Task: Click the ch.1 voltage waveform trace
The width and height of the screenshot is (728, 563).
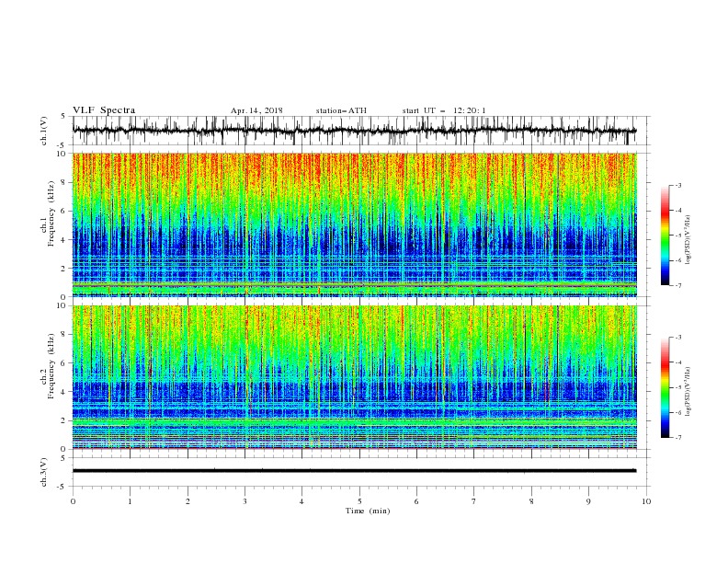Action: (x=355, y=131)
